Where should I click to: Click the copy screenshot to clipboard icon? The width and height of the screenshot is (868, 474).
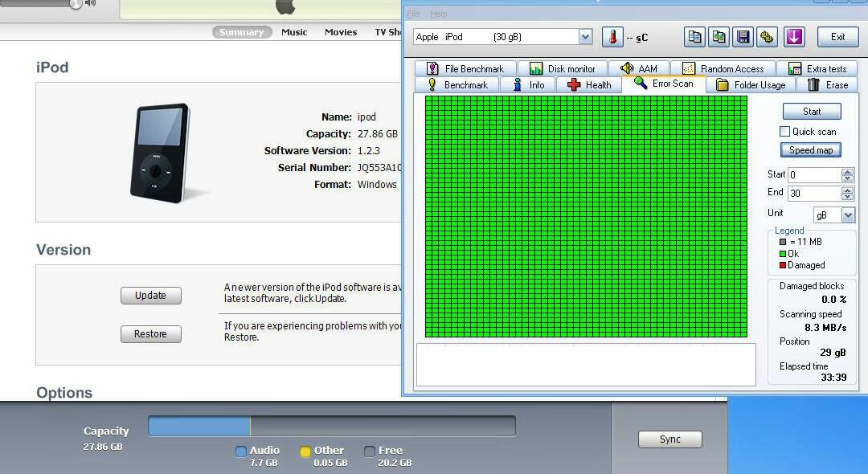coord(719,37)
